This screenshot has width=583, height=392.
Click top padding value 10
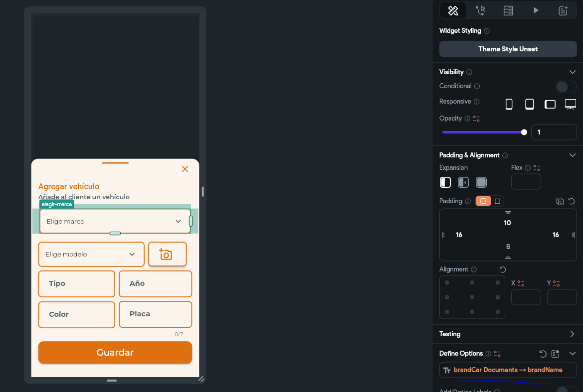point(507,223)
